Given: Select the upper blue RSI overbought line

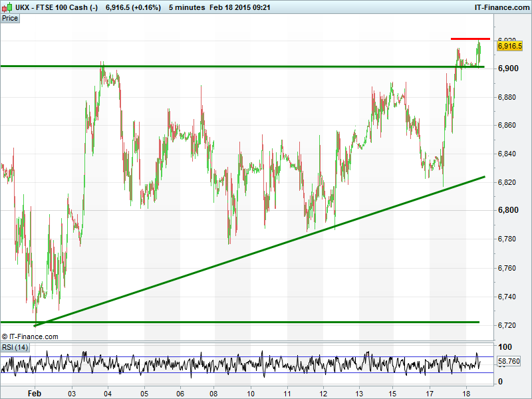Looking at the screenshot, I should click(x=247, y=357).
